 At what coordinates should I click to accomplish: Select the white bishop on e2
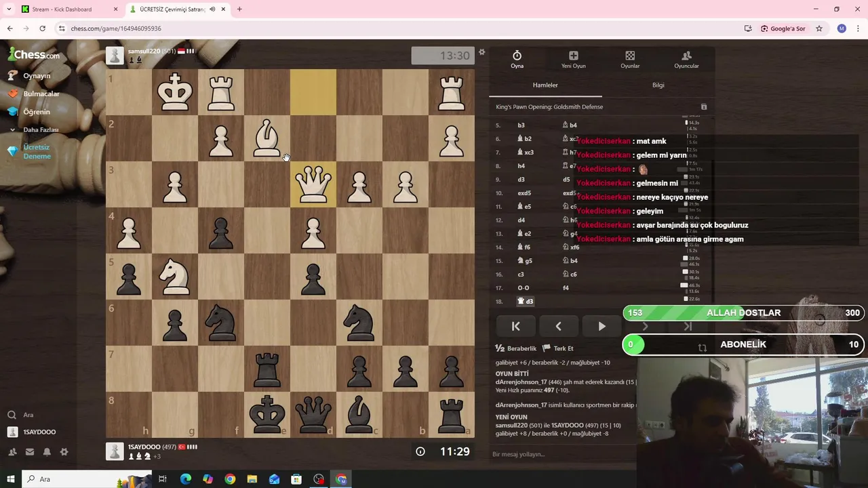267,138
